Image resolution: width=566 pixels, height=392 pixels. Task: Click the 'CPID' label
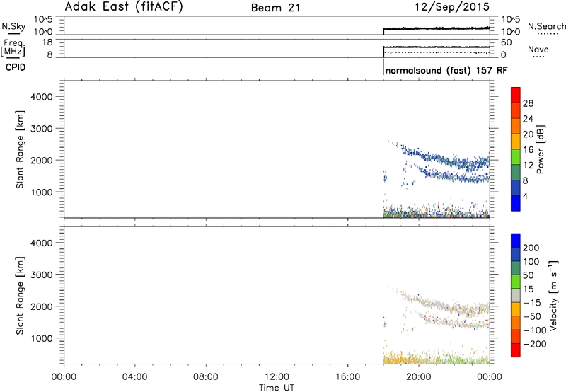(x=16, y=67)
